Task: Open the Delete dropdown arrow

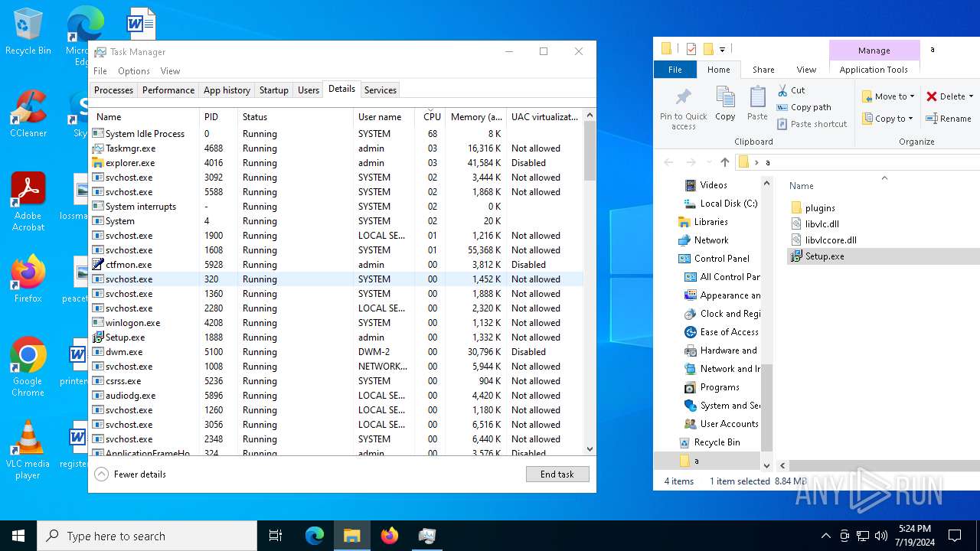Action: [x=971, y=96]
